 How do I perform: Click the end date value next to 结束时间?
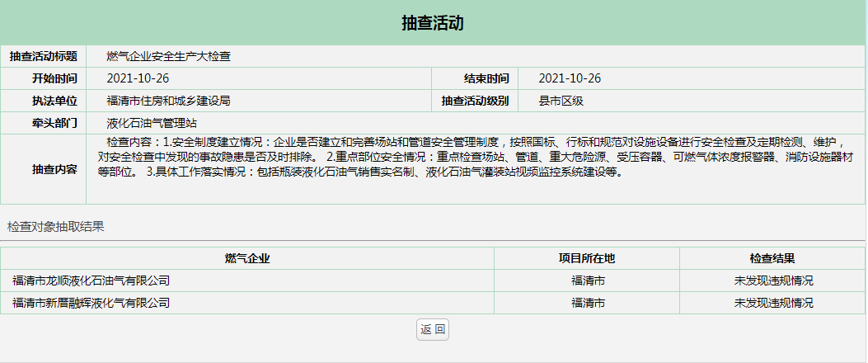[x=570, y=78]
